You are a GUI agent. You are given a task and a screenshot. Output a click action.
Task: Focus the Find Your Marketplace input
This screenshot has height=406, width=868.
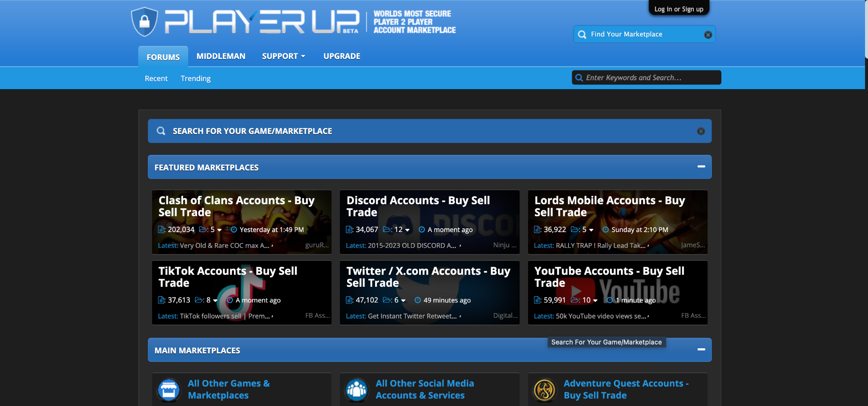point(644,34)
